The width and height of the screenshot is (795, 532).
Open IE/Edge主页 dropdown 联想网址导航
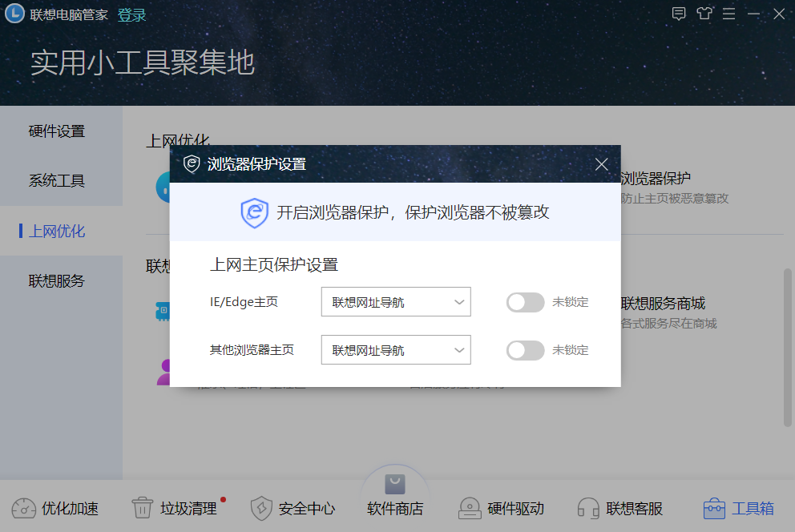(x=396, y=302)
